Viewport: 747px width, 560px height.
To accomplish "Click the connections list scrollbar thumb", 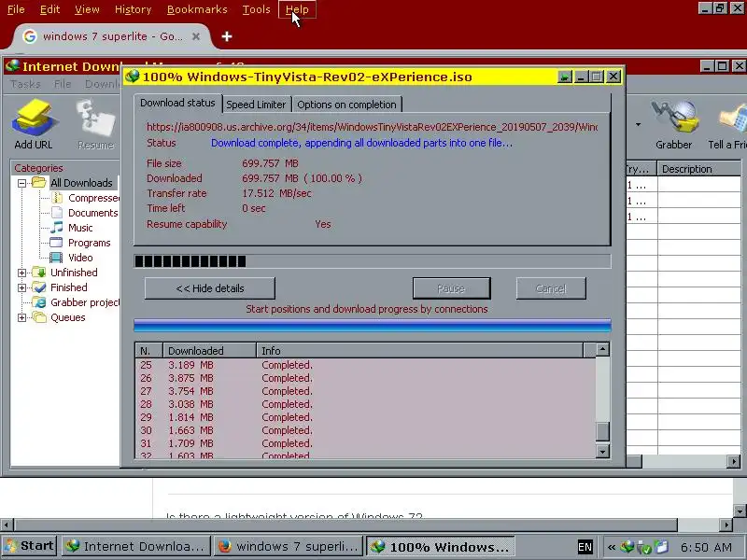I will point(602,432).
